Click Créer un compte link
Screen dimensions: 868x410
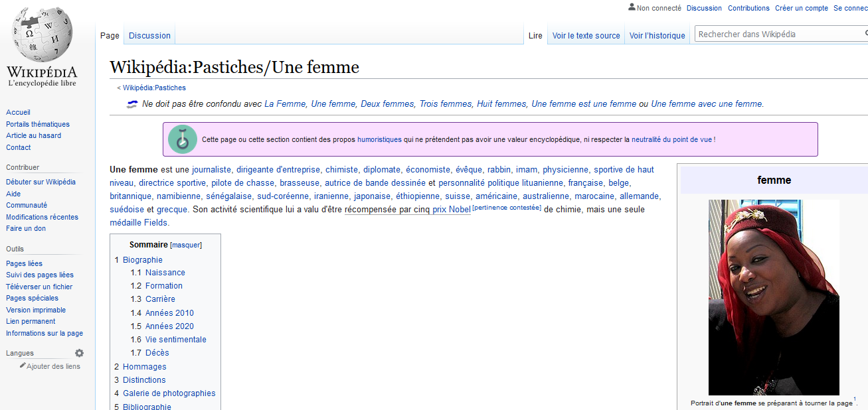(801, 8)
